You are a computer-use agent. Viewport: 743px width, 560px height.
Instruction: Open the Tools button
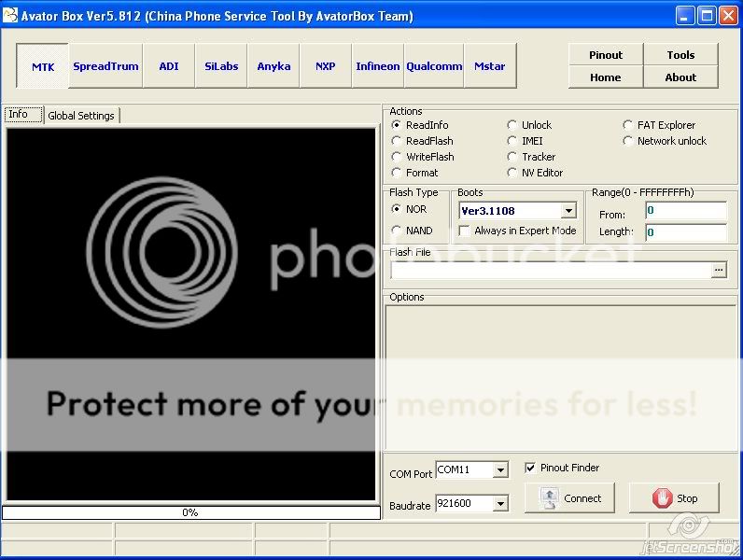point(680,54)
